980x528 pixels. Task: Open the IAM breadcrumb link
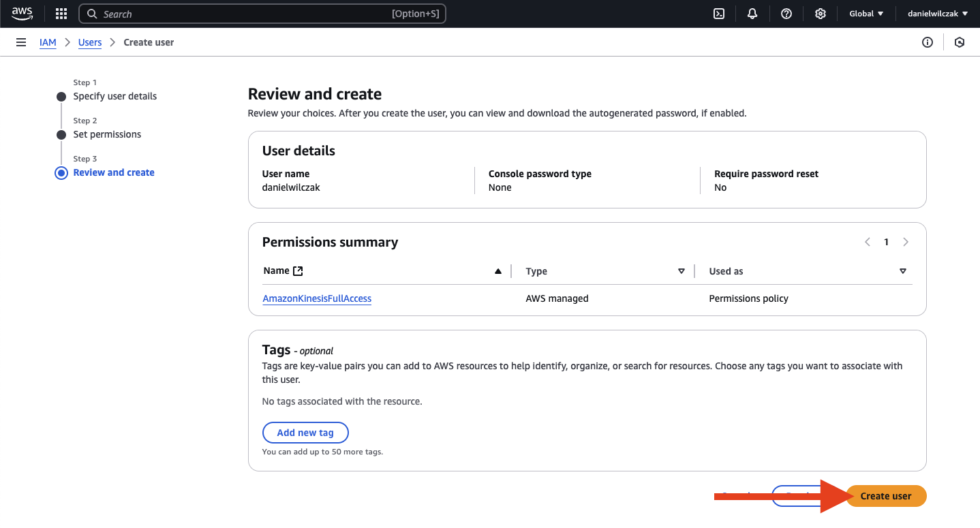48,42
